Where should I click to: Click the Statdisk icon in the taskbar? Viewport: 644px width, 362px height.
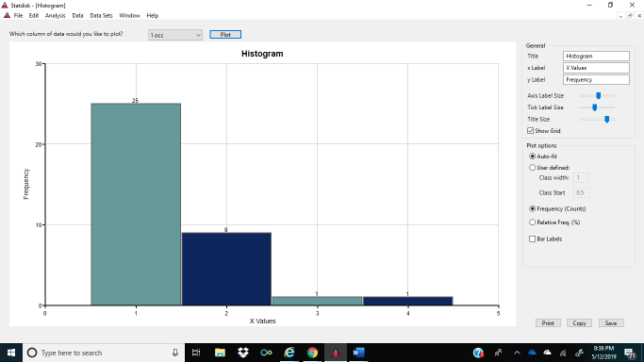coord(336,353)
